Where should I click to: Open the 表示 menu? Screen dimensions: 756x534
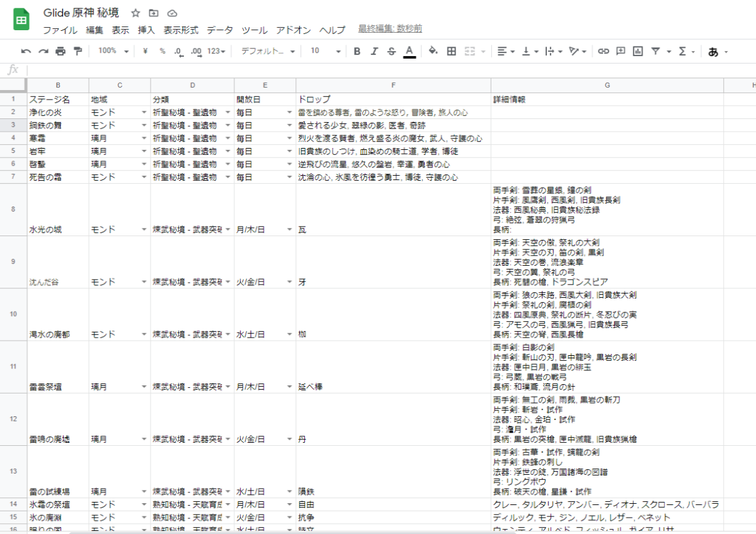pyautogui.click(x=120, y=30)
